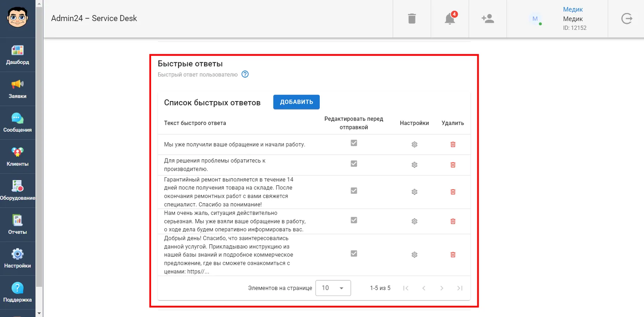Screen dimensions: 644x317
Task: Click the 'Настройки' column header in table
Action: [414, 123]
